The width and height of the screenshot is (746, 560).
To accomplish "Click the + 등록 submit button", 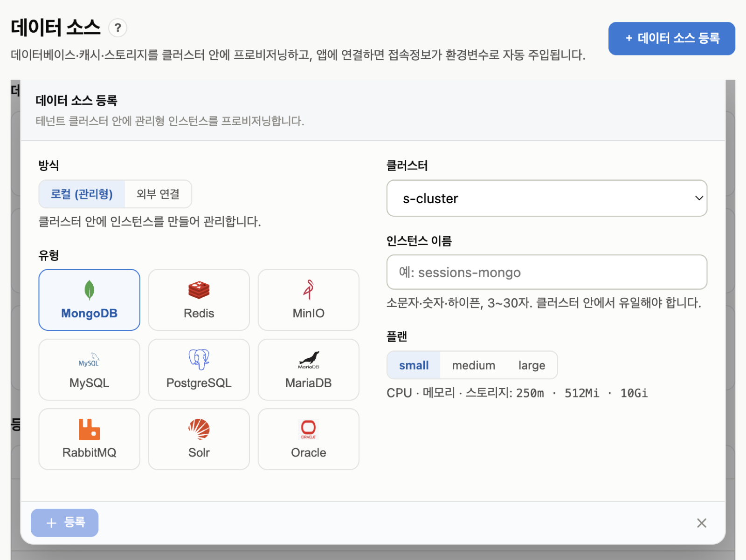I will coord(65,523).
